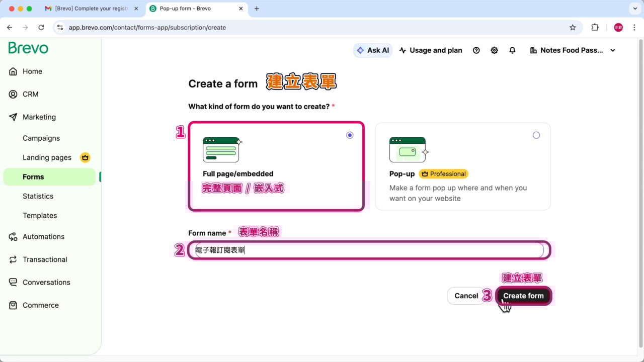Select the Full page/embedded radio button
This screenshot has width=644, height=362.
point(350,135)
